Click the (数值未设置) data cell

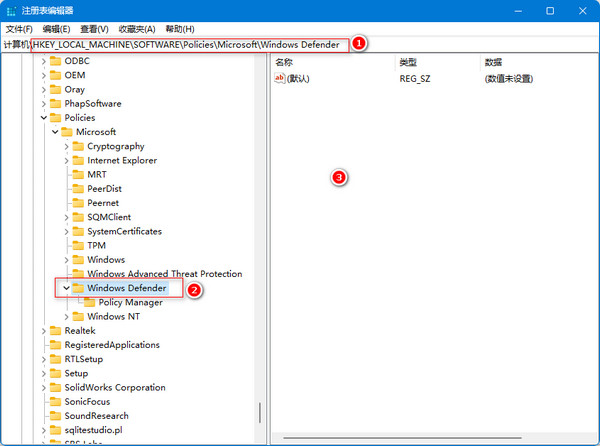click(509, 79)
